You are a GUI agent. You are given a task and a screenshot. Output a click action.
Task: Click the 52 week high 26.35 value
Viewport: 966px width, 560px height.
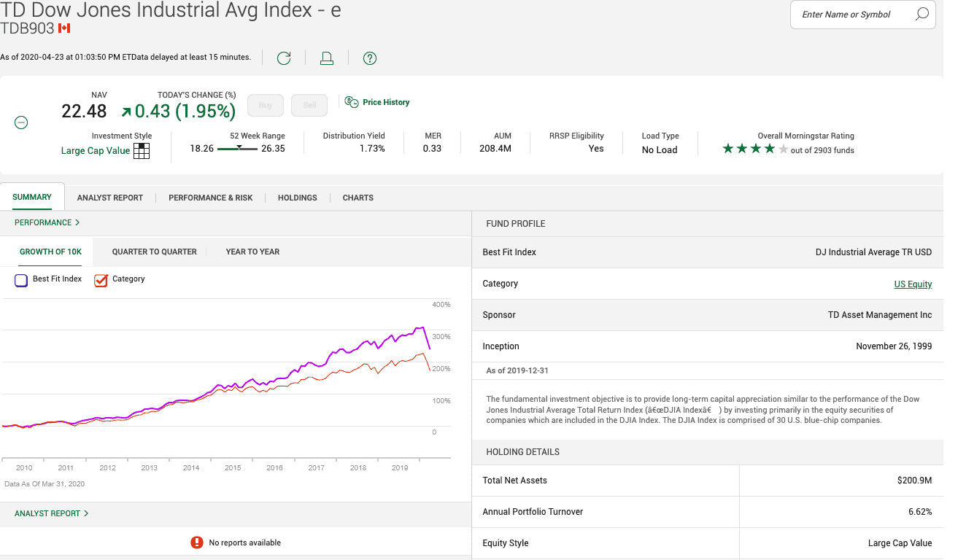[273, 149]
